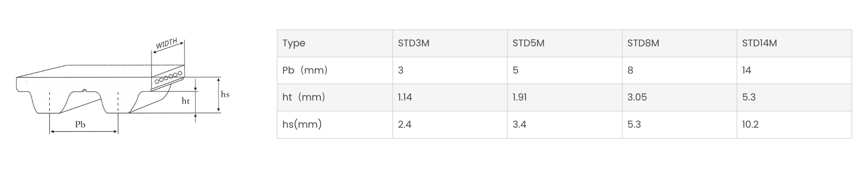This screenshot has width=868, height=174.
Task: Click the belt cord circles in the diagram
Action: pos(168,77)
